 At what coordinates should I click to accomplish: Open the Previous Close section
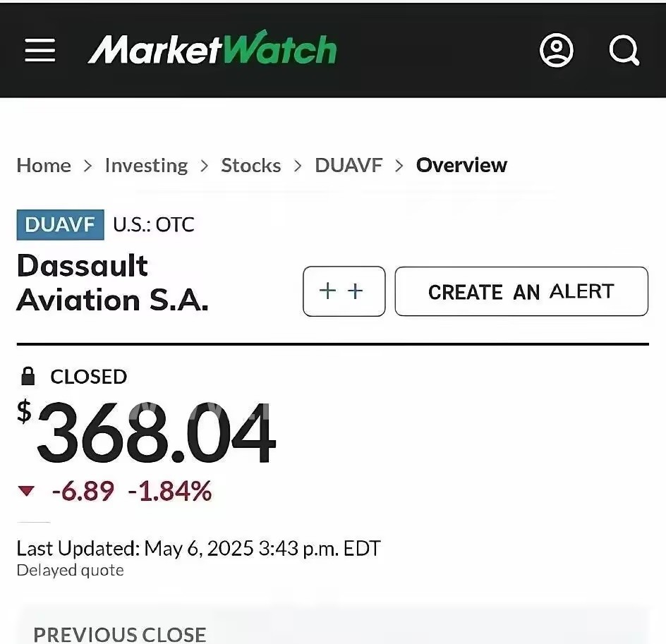(120, 633)
